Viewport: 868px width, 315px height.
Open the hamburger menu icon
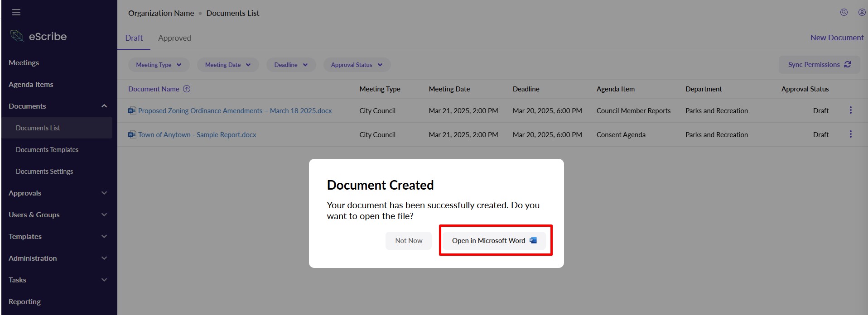coord(16,12)
